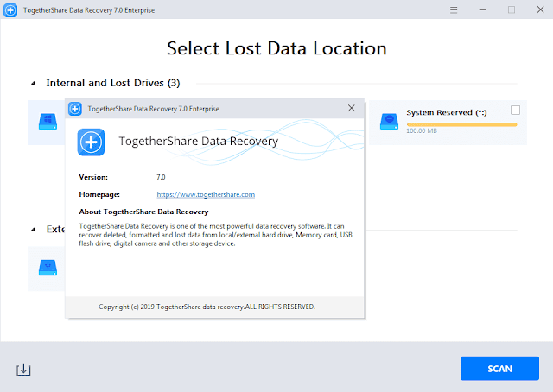The width and height of the screenshot is (553, 392).
Task: Click the version value '7.0'
Action: 161,177
